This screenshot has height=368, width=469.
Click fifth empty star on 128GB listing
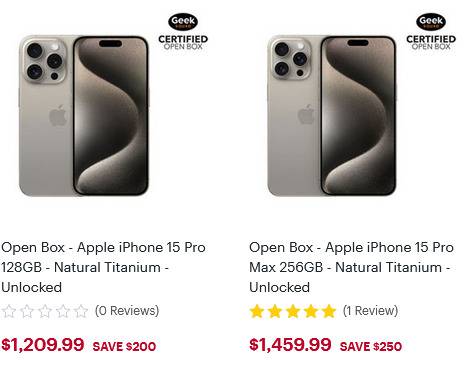81,311
